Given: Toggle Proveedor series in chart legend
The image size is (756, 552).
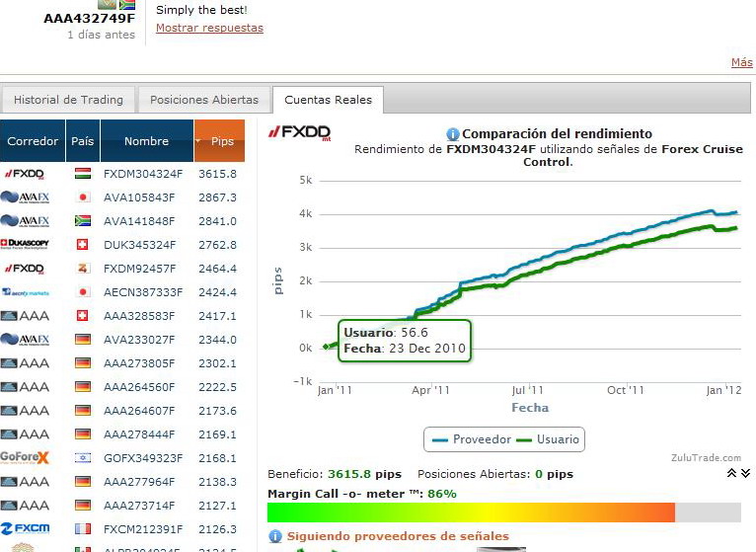Looking at the screenshot, I should [472, 439].
